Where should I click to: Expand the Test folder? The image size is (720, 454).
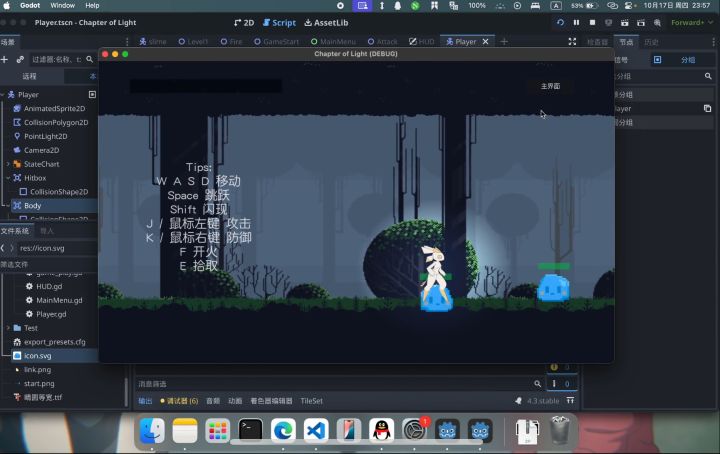point(8,328)
